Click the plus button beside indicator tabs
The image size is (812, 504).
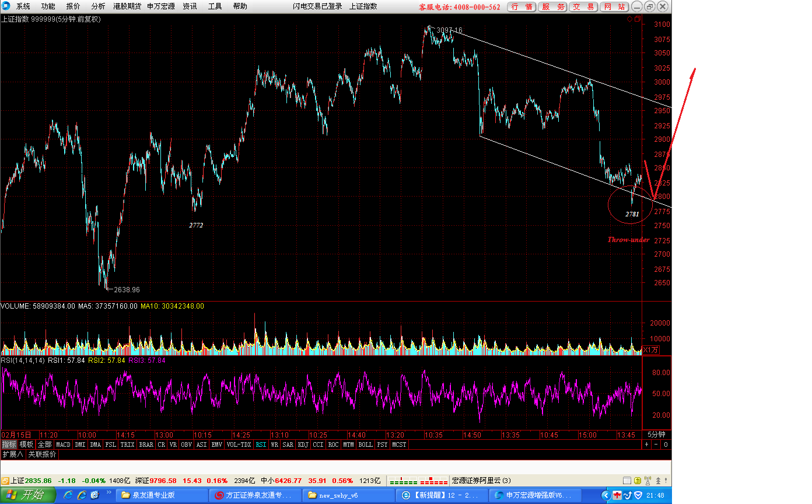point(646,444)
